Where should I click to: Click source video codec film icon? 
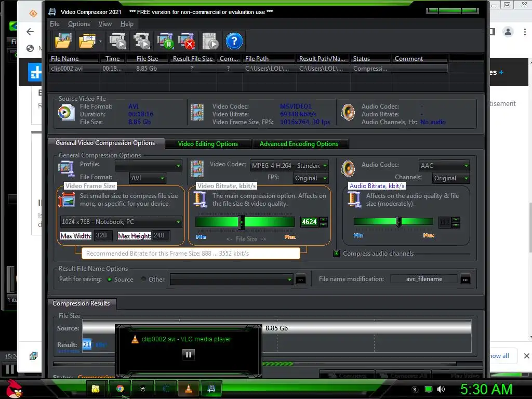coord(197,112)
